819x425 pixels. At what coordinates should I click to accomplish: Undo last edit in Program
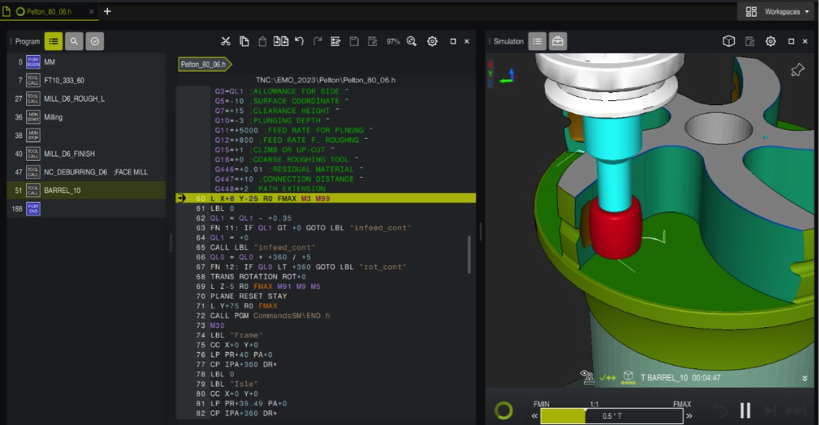point(299,41)
